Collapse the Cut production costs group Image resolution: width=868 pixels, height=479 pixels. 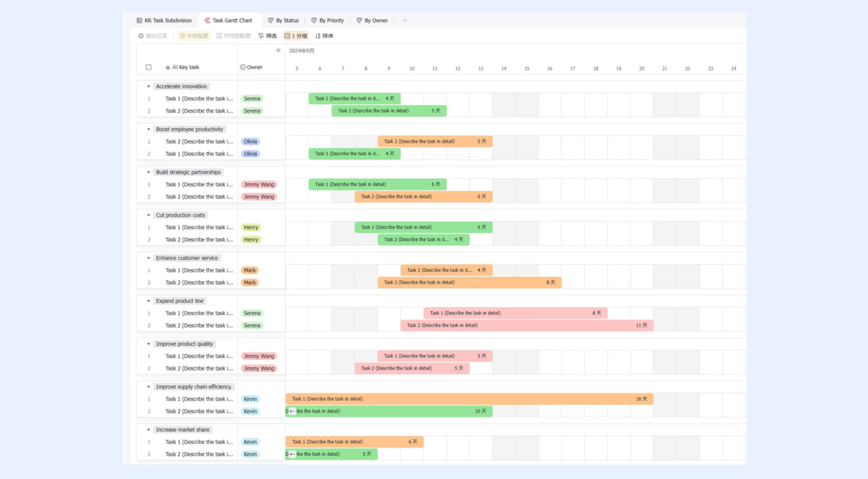(x=149, y=215)
